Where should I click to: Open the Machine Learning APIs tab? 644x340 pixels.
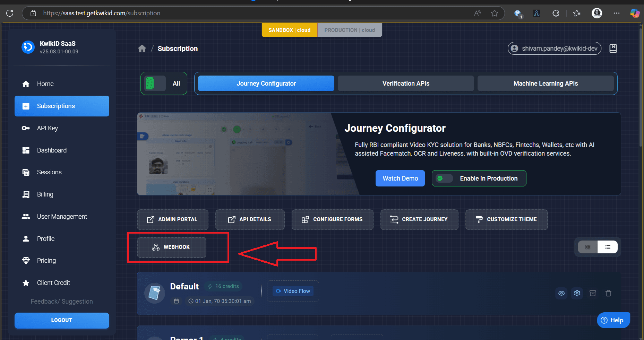[546, 84]
